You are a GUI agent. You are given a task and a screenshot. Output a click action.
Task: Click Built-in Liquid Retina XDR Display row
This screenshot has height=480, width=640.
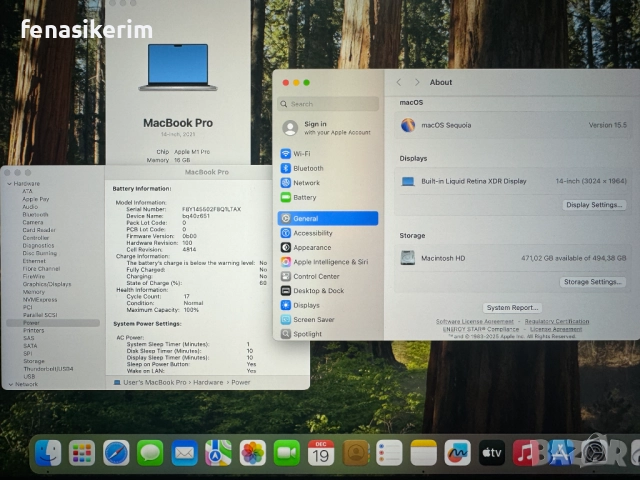tap(513, 181)
